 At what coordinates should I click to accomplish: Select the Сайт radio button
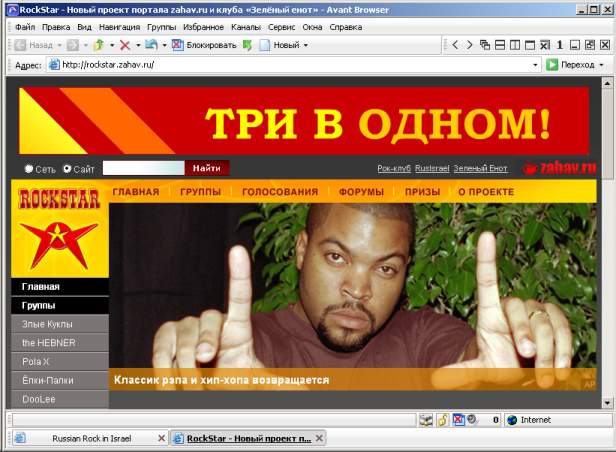67,169
